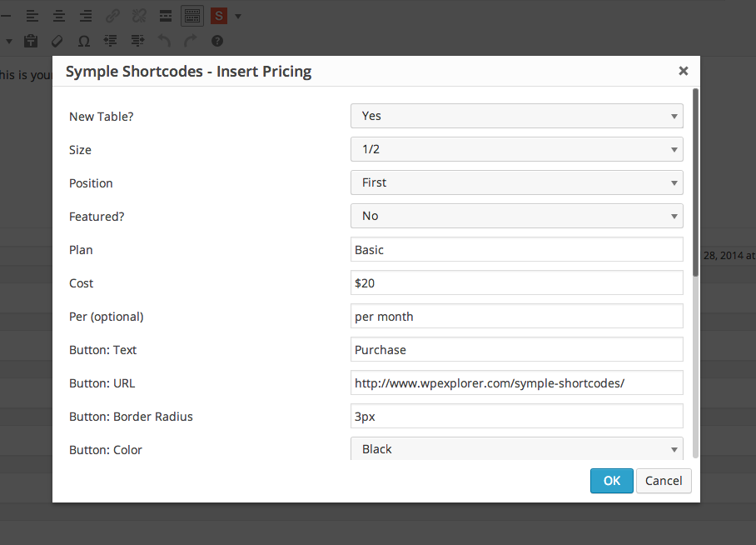Open the Position dropdown showing First

tap(517, 182)
